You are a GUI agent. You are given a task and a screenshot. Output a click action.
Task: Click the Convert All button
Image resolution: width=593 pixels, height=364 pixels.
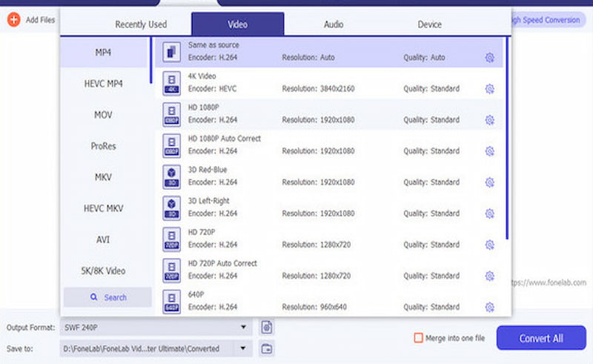[x=541, y=338]
